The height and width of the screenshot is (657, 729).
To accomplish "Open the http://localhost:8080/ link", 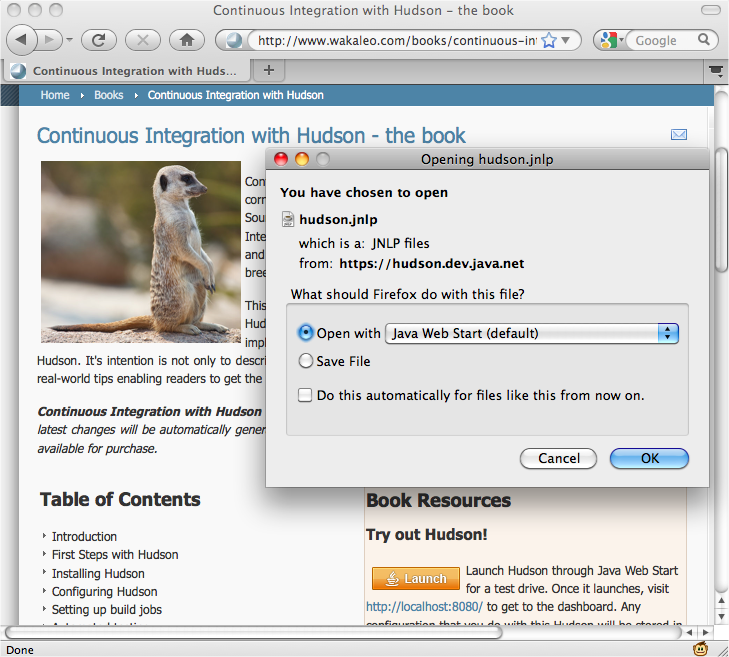I will pos(424,607).
